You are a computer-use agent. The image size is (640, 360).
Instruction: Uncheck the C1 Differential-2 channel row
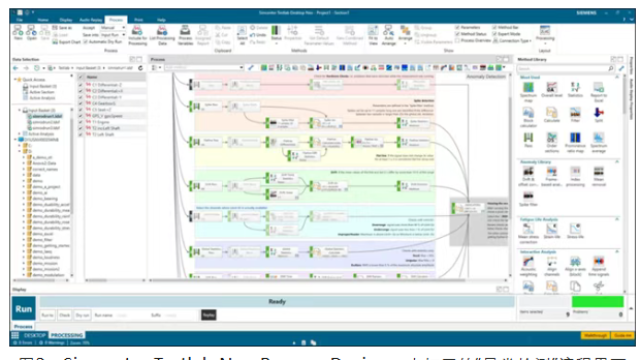(x=80, y=85)
